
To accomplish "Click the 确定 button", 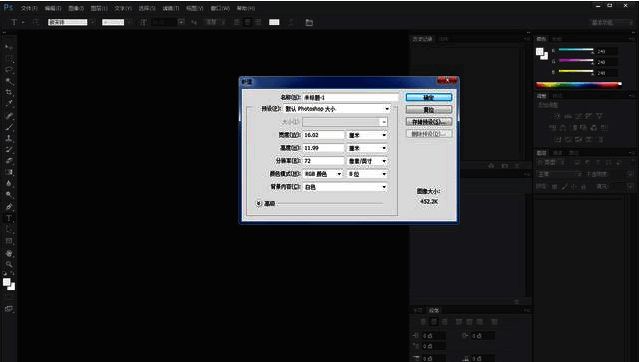I will [429, 97].
